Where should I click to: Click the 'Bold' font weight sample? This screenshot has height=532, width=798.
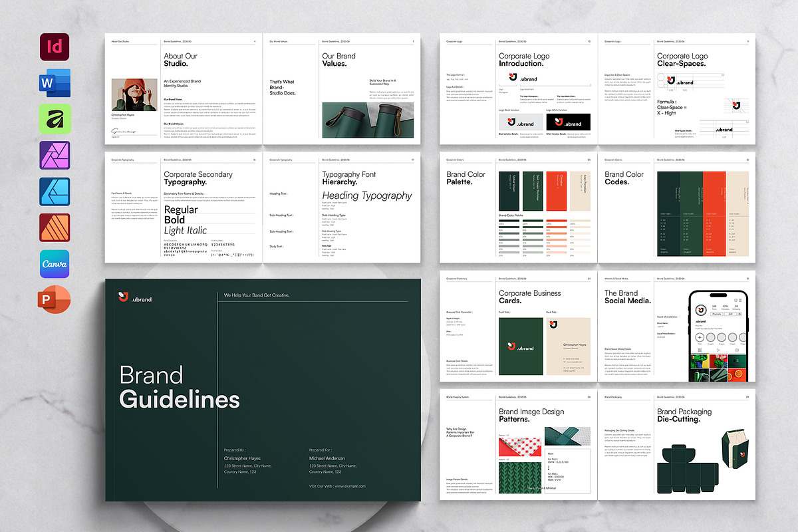(x=174, y=219)
